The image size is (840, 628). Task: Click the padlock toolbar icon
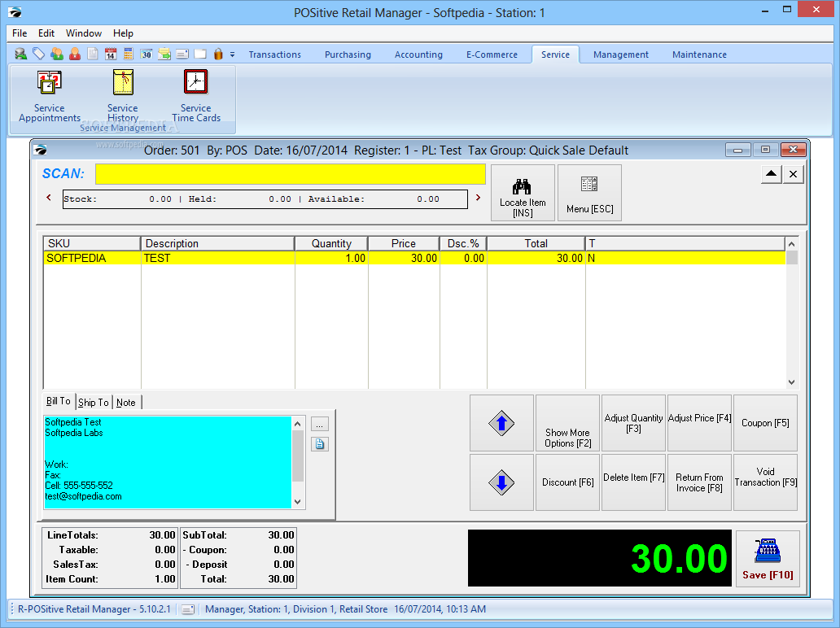coord(218,54)
